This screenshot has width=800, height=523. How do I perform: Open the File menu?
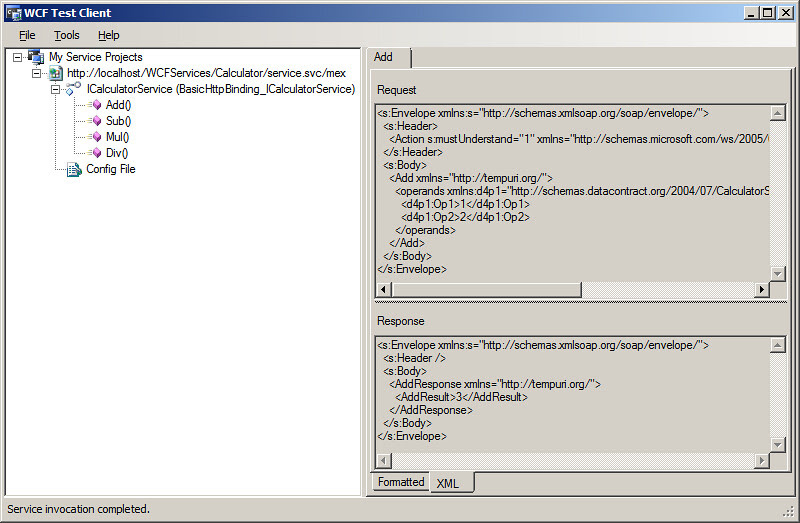tap(27, 35)
